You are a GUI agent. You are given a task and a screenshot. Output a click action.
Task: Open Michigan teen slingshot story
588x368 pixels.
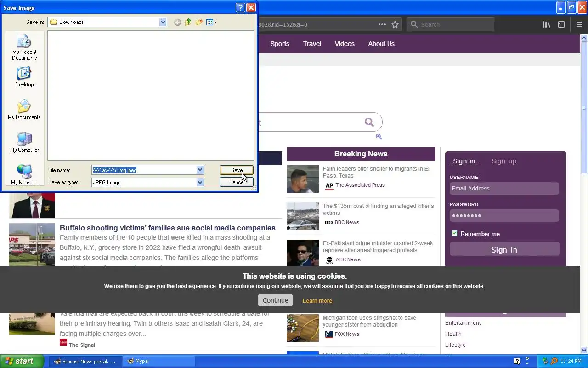coord(369,321)
